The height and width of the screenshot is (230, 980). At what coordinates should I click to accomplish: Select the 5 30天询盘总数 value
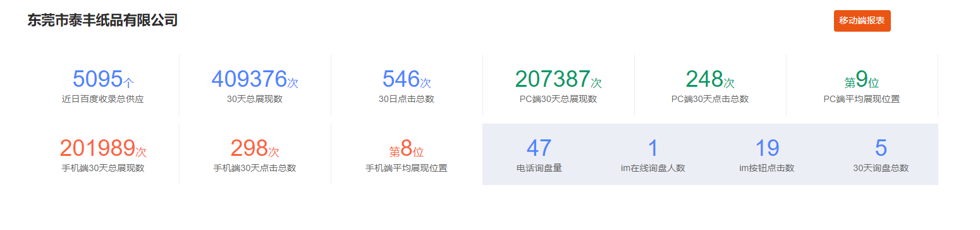(881, 155)
